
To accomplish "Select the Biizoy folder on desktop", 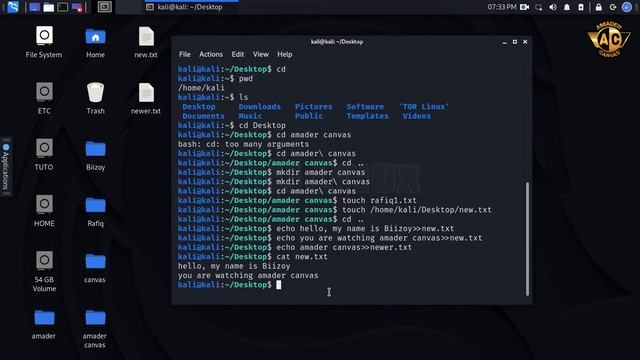I will [x=96, y=155].
